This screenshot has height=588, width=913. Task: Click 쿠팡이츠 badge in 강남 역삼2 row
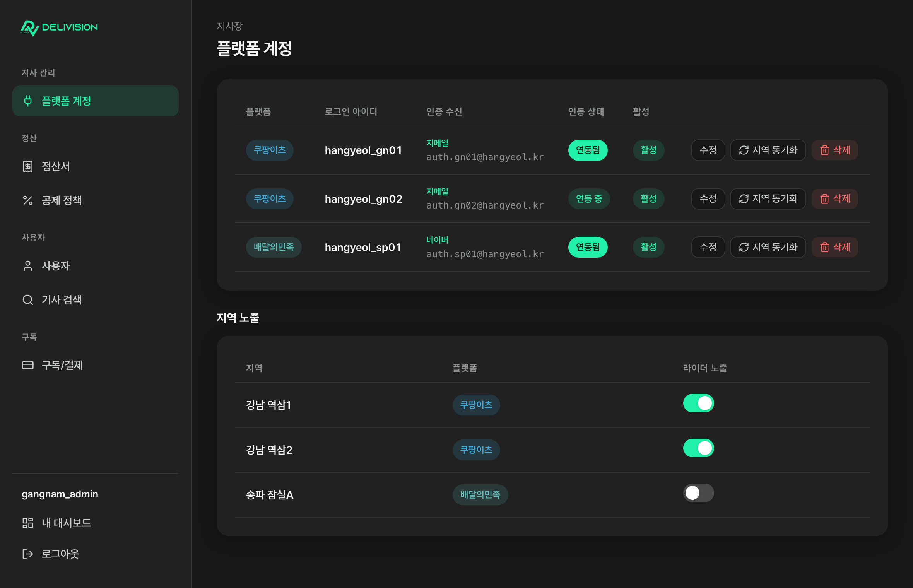[476, 450]
